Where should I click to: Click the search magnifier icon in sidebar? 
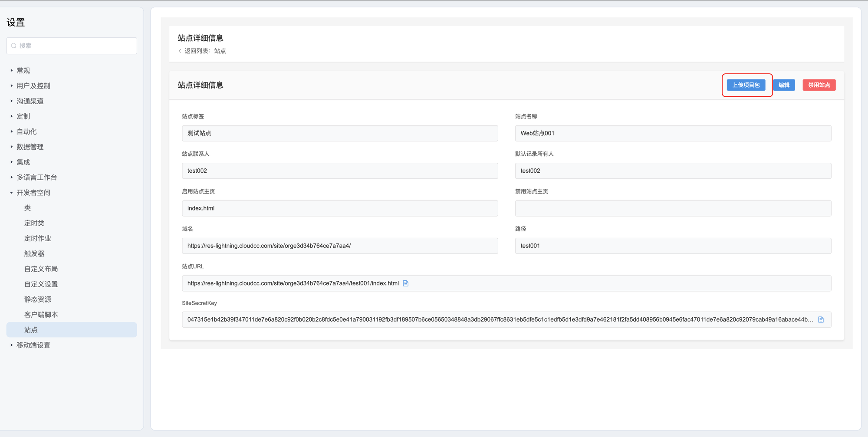[14, 46]
